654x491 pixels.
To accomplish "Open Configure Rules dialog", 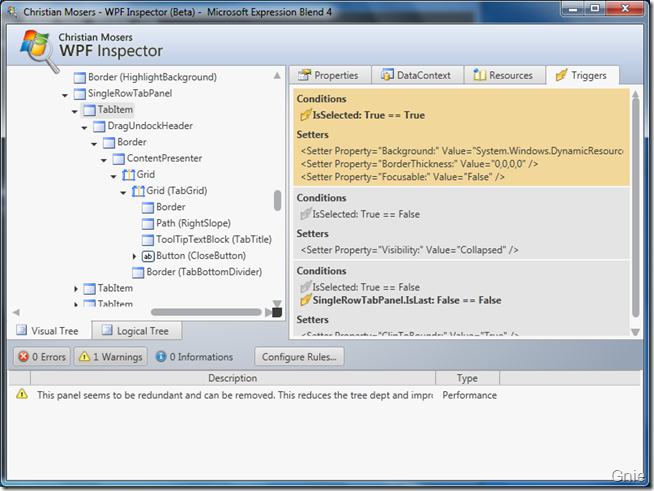I will pyautogui.click(x=299, y=357).
